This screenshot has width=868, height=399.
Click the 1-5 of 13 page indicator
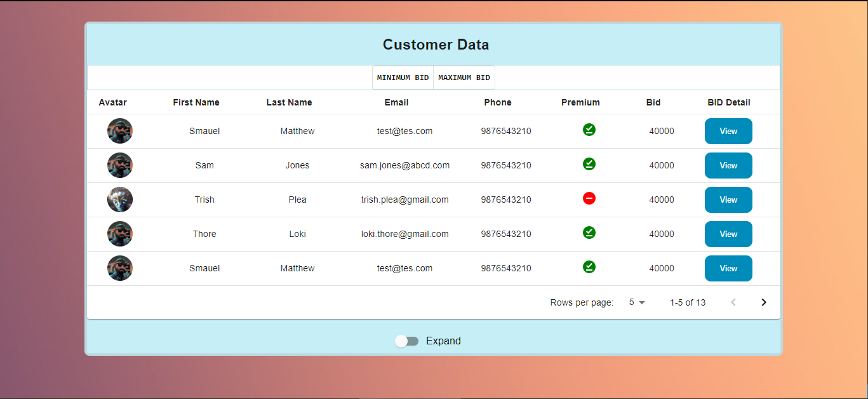tap(688, 302)
